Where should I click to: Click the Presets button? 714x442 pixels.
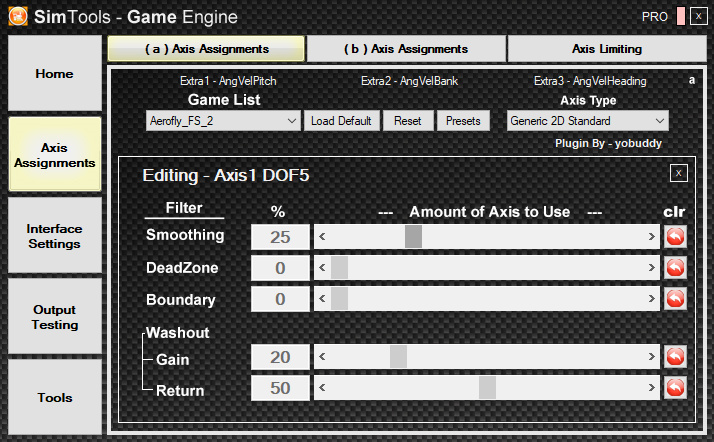[463, 121]
